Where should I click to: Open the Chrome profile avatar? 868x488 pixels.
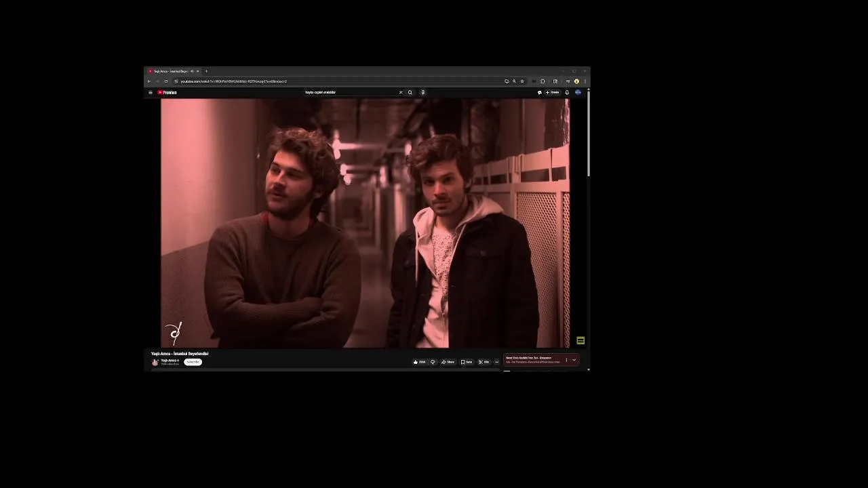tap(576, 81)
